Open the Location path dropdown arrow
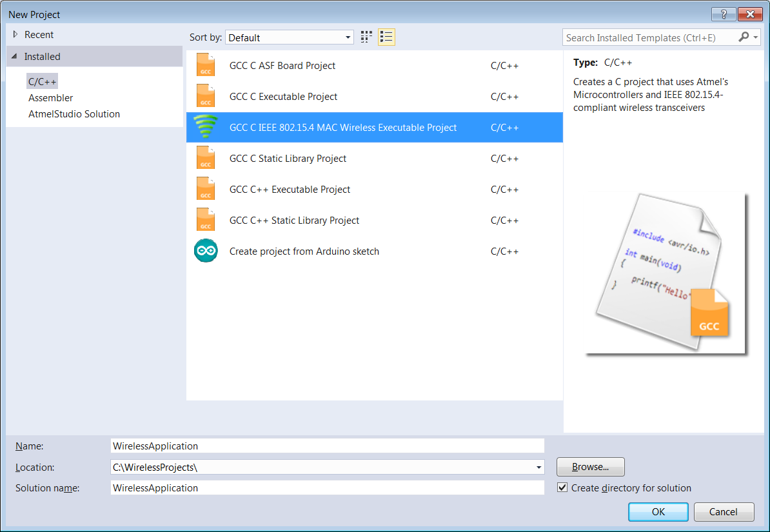This screenshot has height=532, width=770. pyautogui.click(x=538, y=467)
